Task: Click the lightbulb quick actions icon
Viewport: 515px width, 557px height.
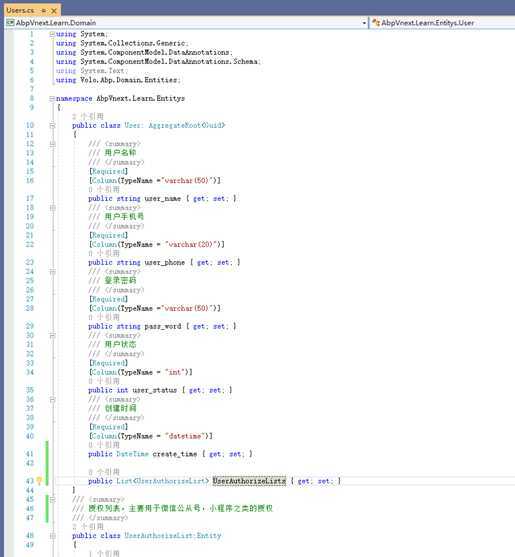Action: click(x=39, y=481)
